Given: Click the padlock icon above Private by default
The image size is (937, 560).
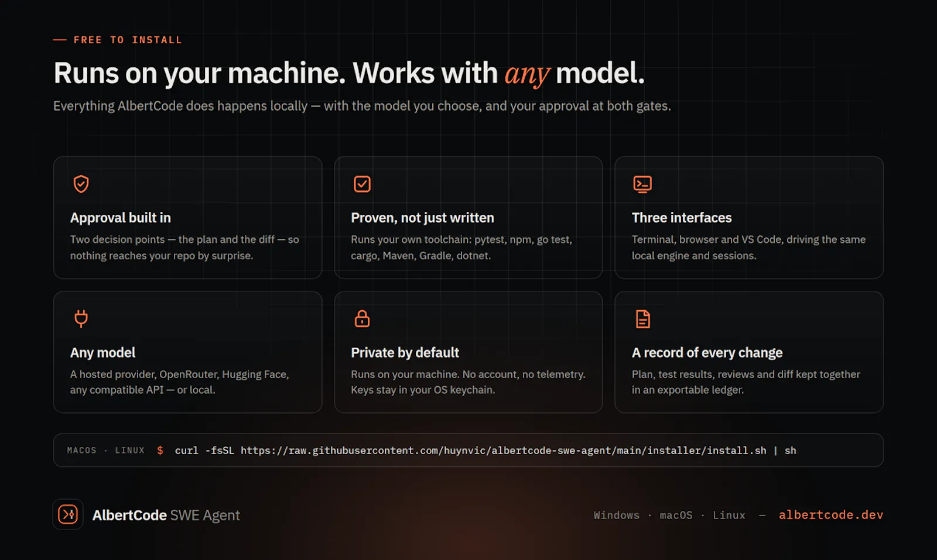Looking at the screenshot, I should coord(362,318).
